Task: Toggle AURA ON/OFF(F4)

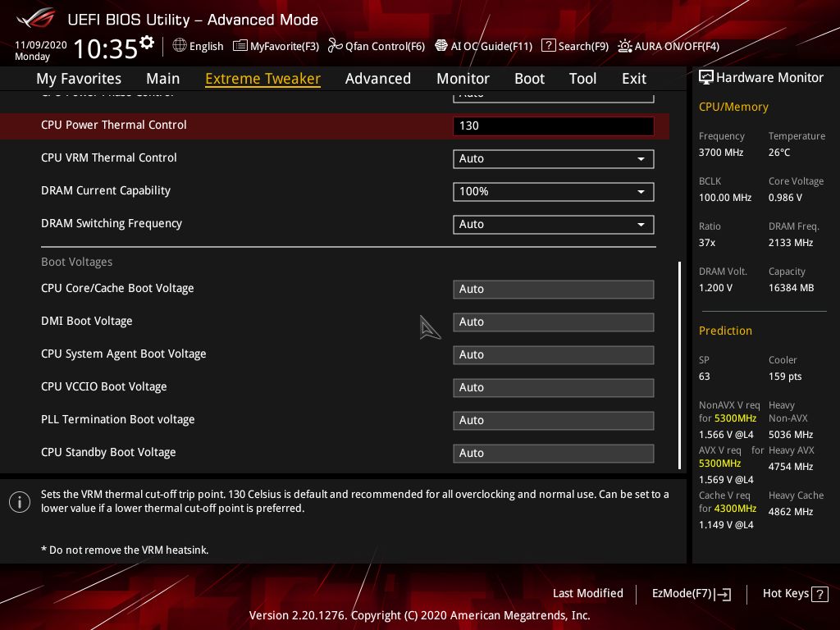Action: pos(677,46)
